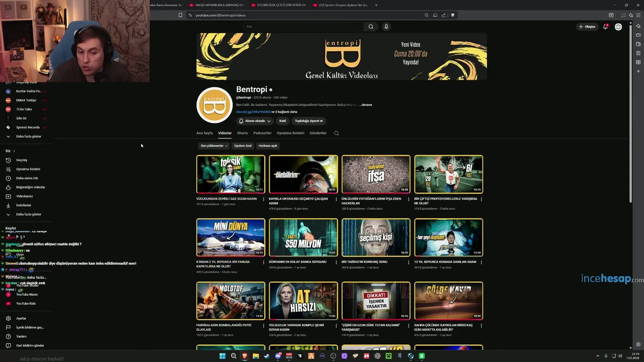Start voice search with the microphone icon
The height and width of the screenshot is (362, 644).
pyautogui.click(x=386, y=27)
